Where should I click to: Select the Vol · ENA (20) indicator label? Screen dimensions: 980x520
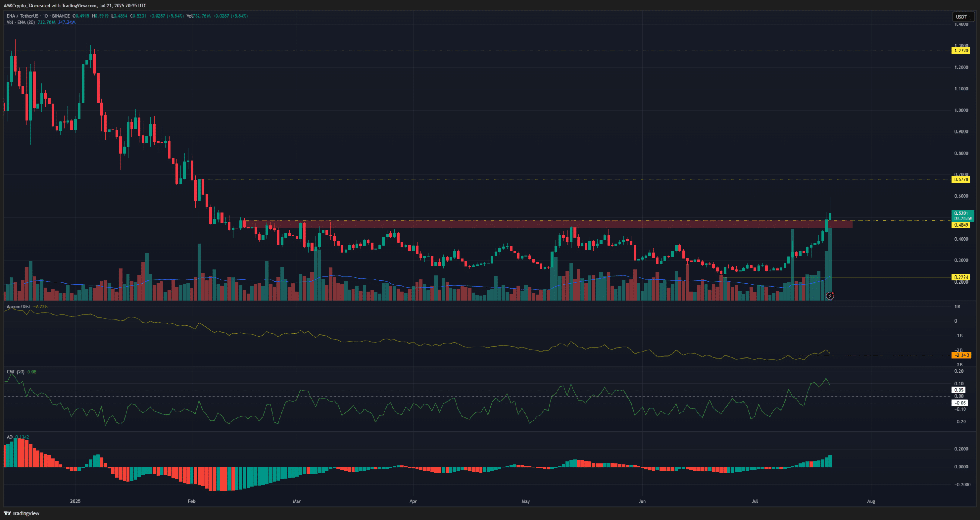click(21, 23)
